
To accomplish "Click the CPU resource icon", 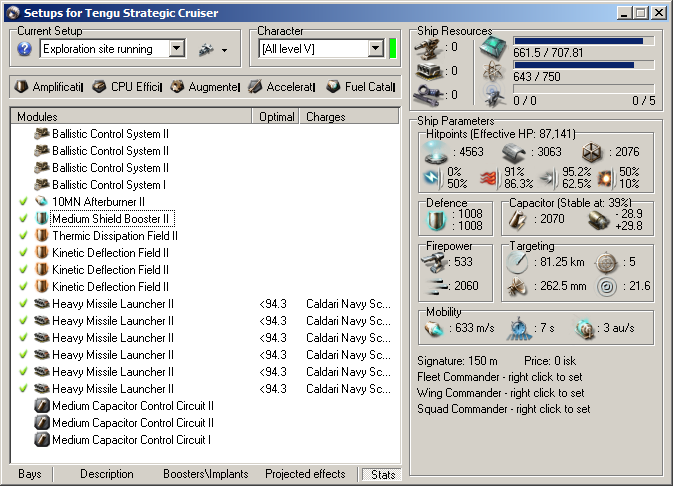I will (493, 47).
